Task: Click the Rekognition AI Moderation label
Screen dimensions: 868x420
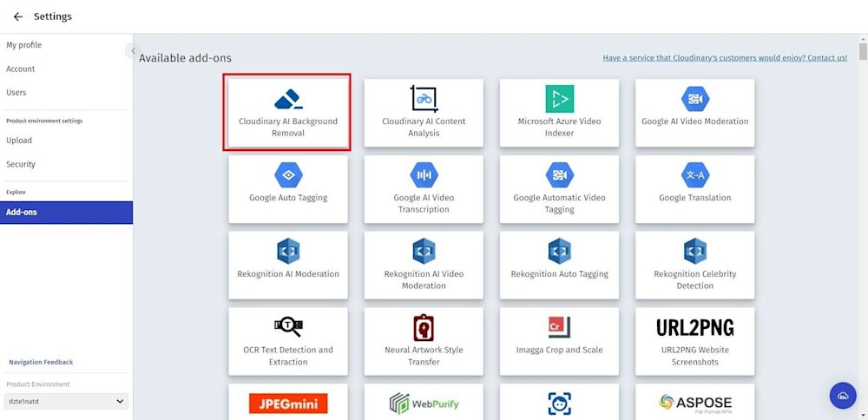Action: pos(288,274)
